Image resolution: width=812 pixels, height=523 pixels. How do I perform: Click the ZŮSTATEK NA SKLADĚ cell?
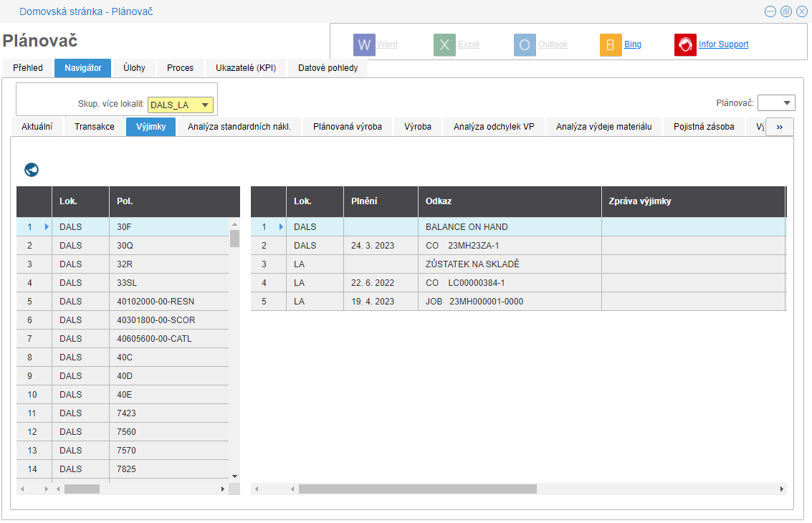coord(510,264)
